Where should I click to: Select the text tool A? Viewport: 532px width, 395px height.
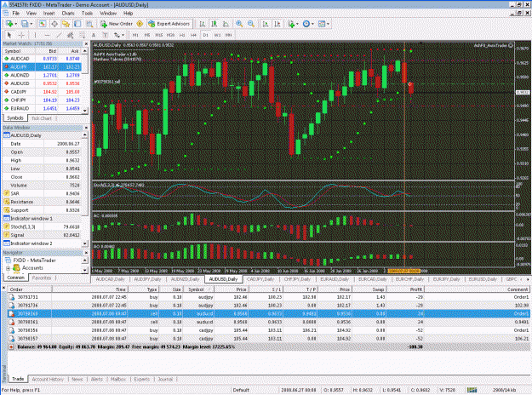(x=94, y=35)
